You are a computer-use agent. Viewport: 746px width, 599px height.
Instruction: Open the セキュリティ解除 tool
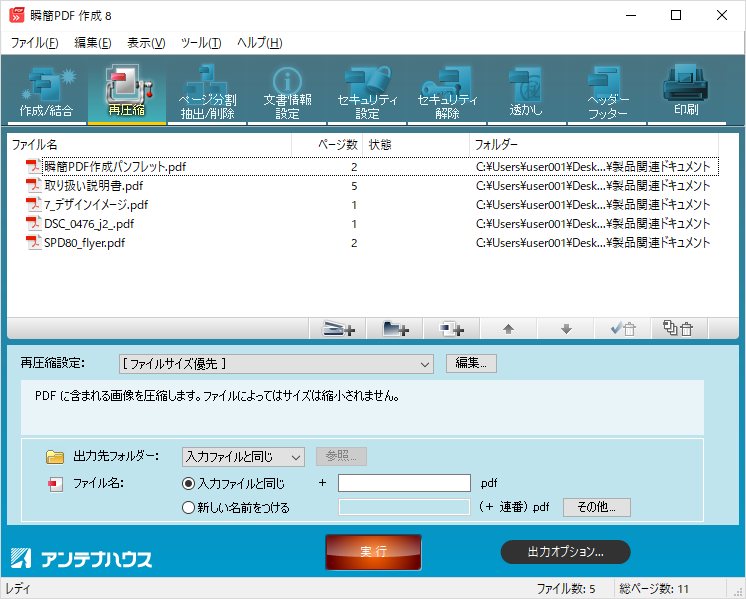(x=447, y=91)
